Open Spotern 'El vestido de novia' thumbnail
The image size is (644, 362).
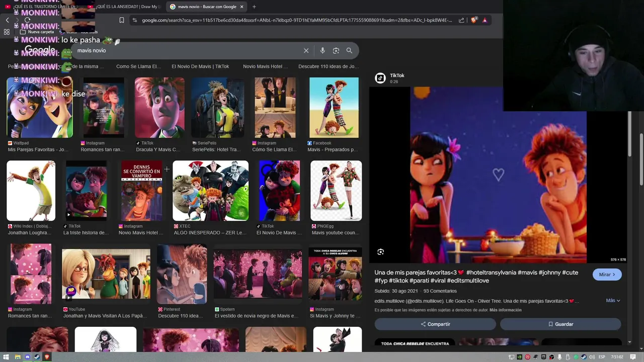(258, 274)
